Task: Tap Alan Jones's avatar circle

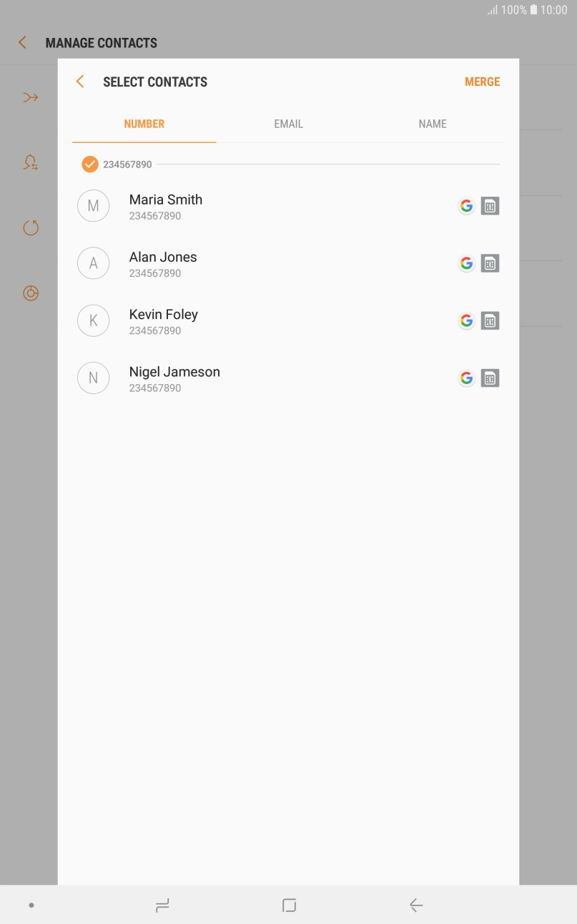Action: [93, 263]
